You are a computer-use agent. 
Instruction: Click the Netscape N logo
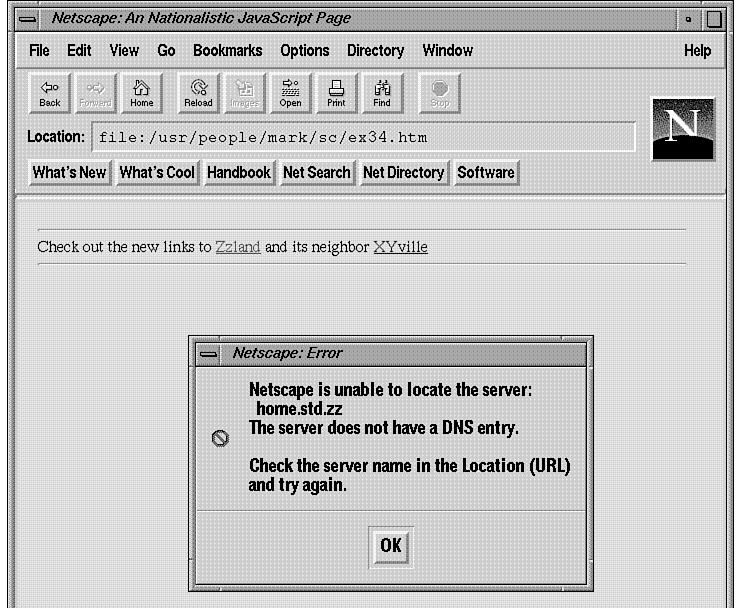(682, 129)
